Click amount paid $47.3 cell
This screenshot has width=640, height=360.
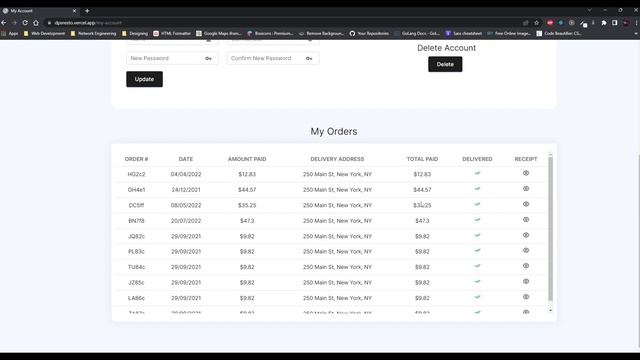pos(247,221)
